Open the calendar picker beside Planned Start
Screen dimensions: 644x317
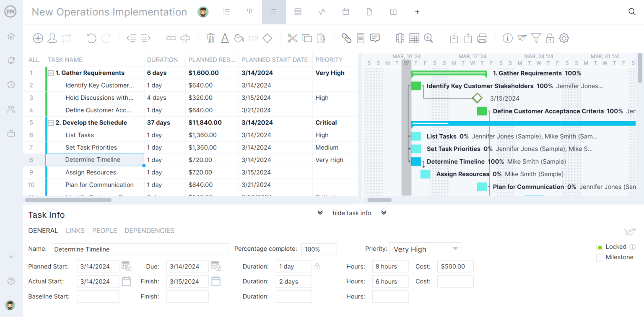(x=126, y=266)
